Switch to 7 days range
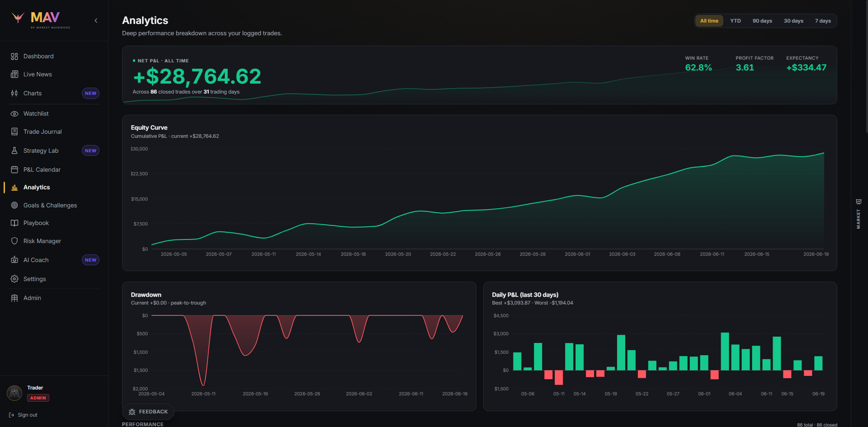Screen dimensions: 868x427 click(x=823, y=21)
